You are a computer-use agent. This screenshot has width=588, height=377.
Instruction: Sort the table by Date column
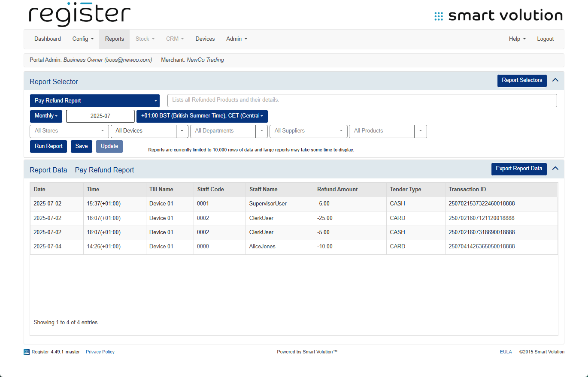click(x=57, y=190)
